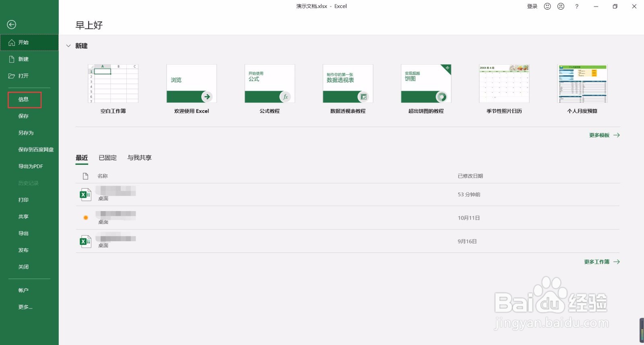This screenshot has height=345, width=644.
Task: Click the new document icon beside 新建
Action: click(x=12, y=59)
